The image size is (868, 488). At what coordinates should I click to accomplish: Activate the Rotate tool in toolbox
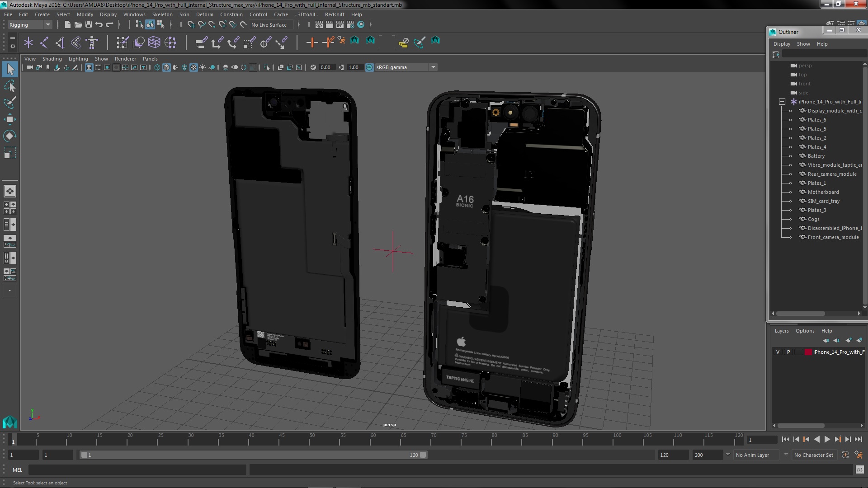(9, 136)
